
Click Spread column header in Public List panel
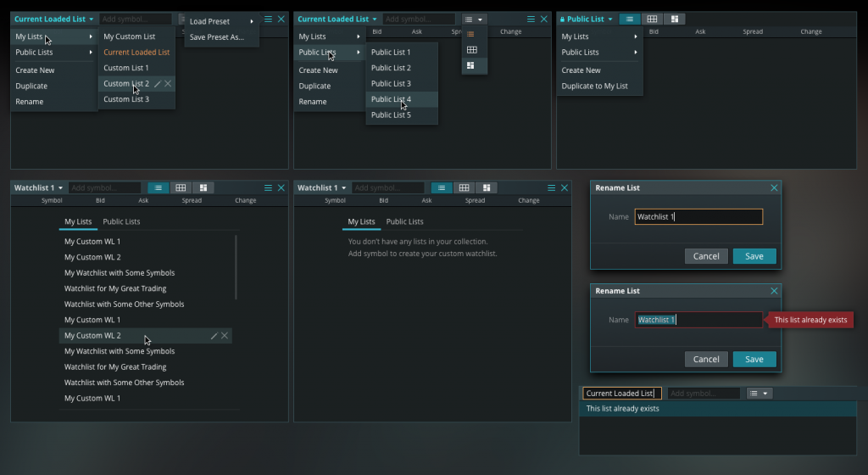(x=753, y=31)
